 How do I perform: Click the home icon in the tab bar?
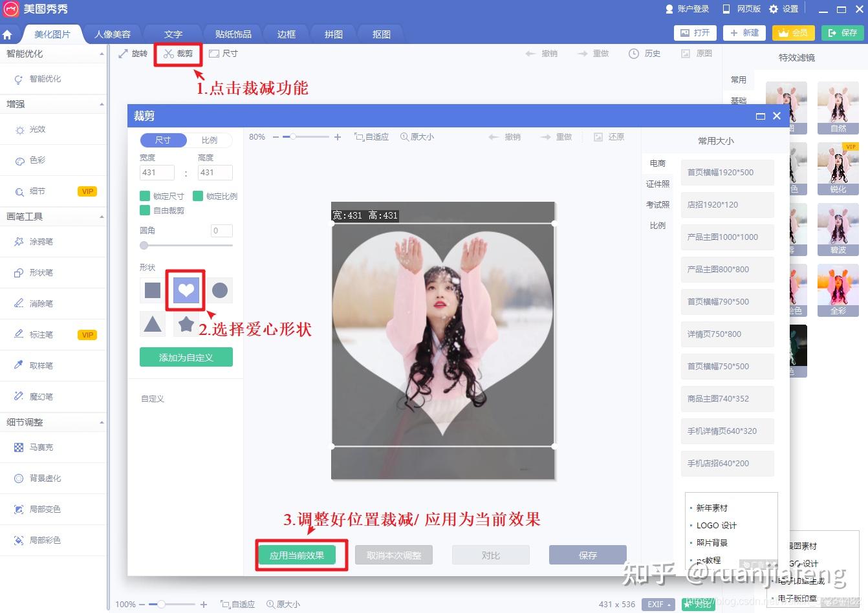pyautogui.click(x=7, y=34)
